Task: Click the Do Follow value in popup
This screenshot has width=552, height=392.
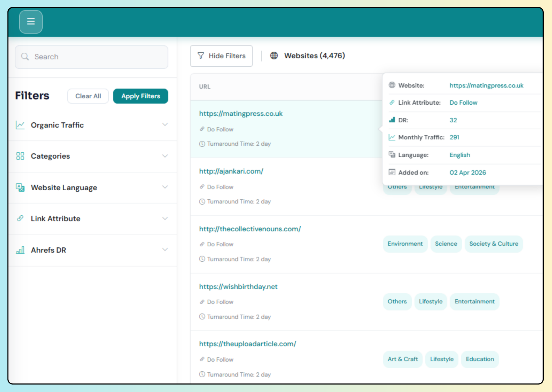Action: tap(463, 103)
